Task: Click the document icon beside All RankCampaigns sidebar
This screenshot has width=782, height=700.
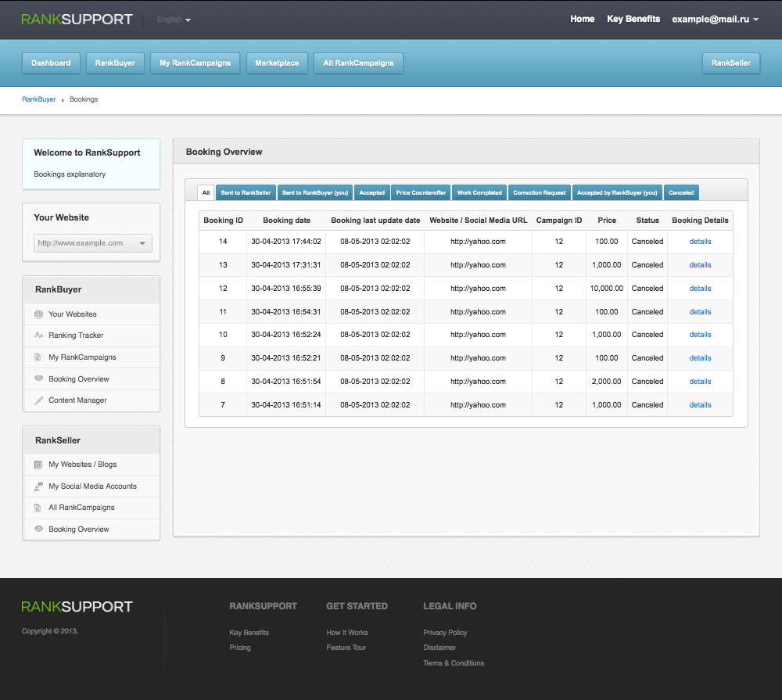Action: coord(38,508)
